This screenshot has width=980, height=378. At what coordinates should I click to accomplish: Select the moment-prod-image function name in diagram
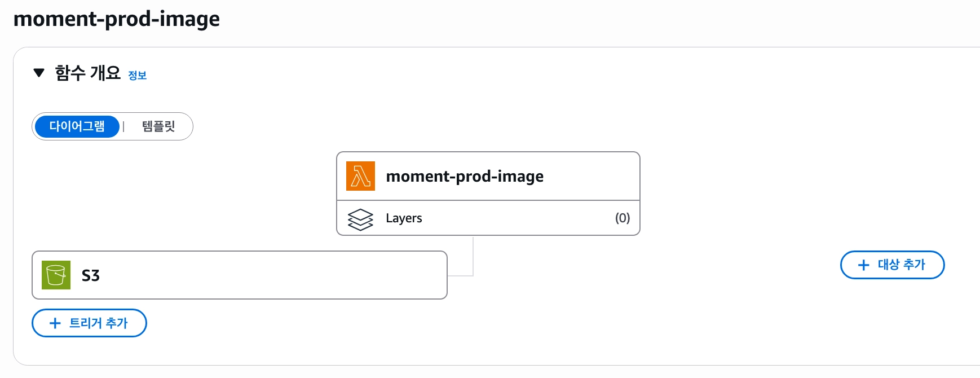coord(465,177)
